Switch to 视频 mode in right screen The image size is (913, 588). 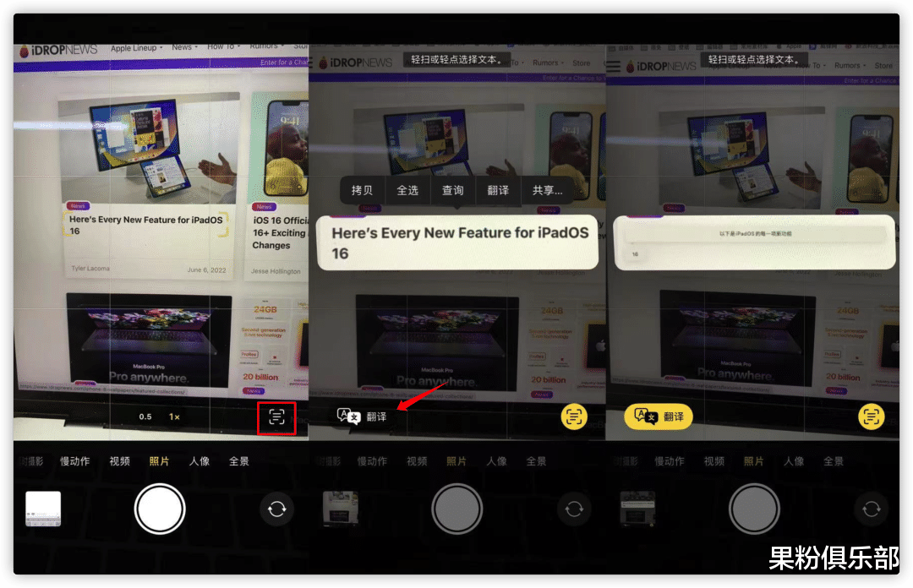click(713, 461)
